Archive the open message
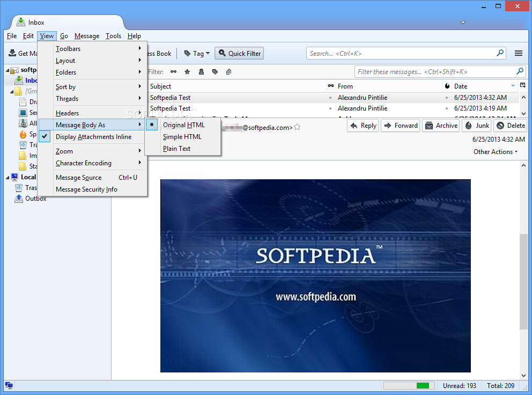Image resolution: width=532 pixels, height=395 pixels. (x=441, y=126)
